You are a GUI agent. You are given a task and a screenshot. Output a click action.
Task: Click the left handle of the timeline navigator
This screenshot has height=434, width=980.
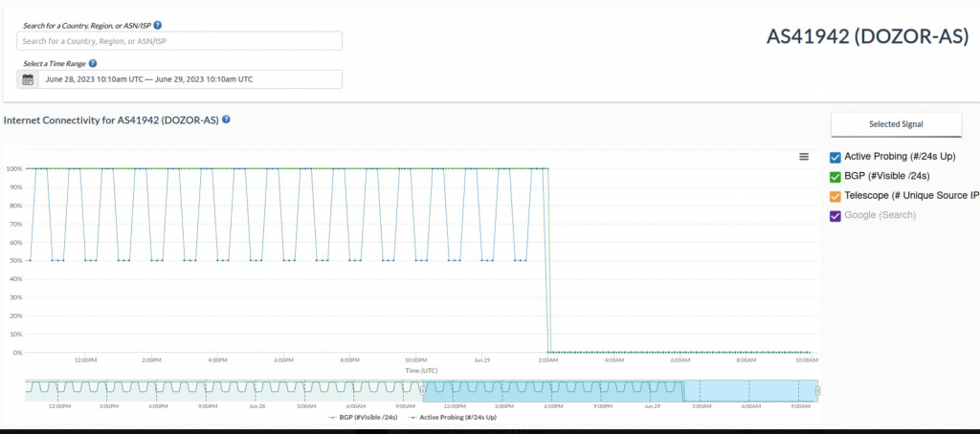423,390
